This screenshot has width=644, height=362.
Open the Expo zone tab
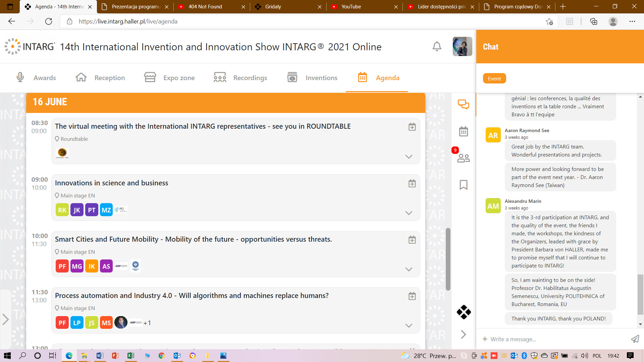[169, 78]
